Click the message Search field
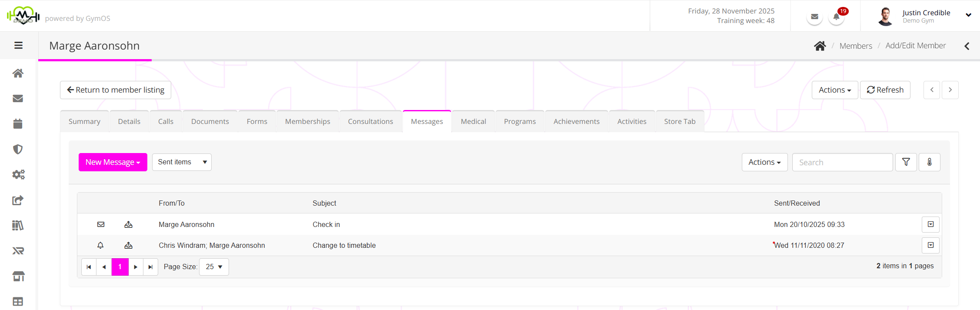This screenshot has height=310, width=980. tap(842, 162)
